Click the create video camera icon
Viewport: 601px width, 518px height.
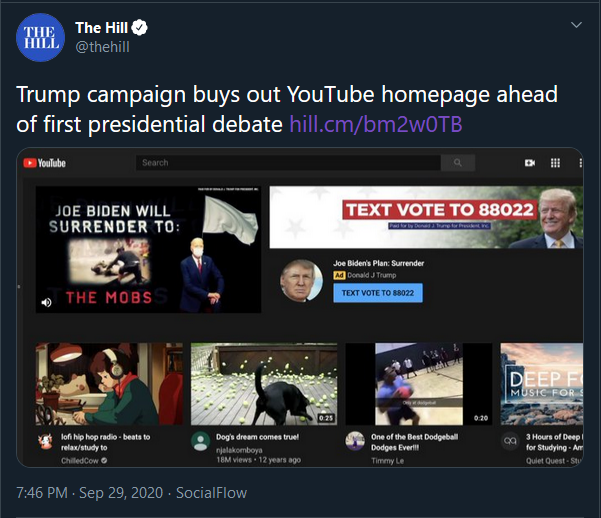coord(530,163)
